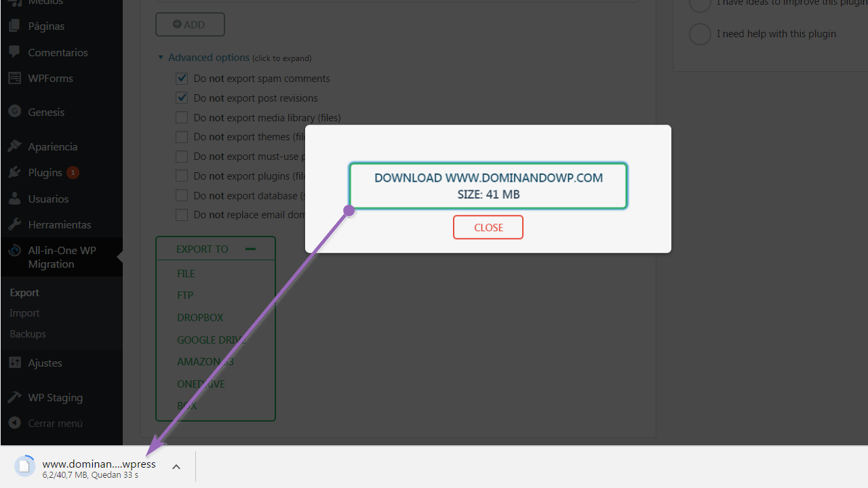Click the Herramientas wrench icon
The width and height of the screenshot is (868, 488).
coord(14,224)
